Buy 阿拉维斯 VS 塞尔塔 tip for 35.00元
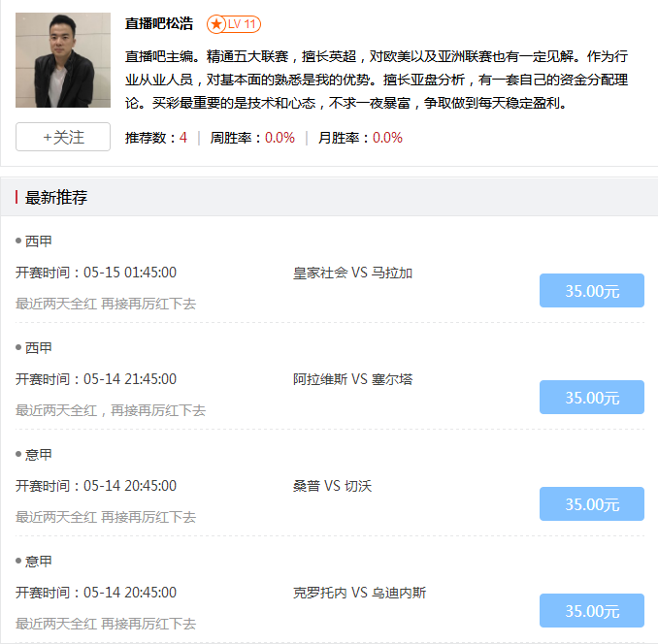 pos(592,397)
